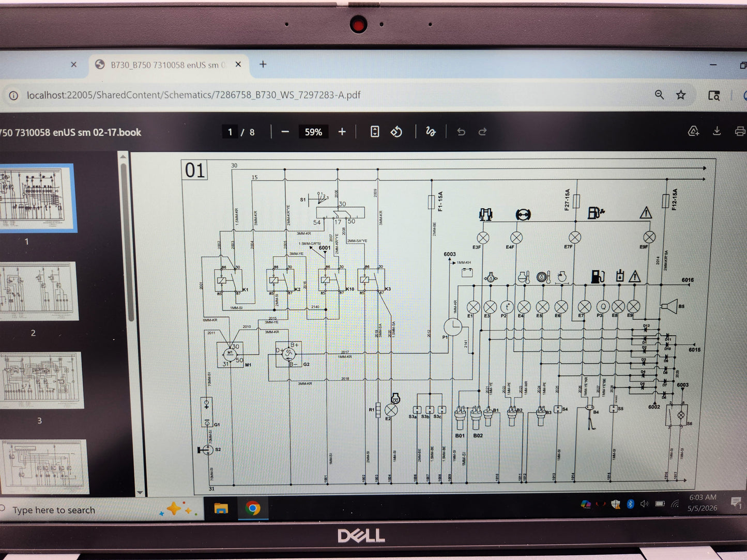Viewport: 747px width, 560px height.
Task: Open page 1 thumbnail
Action: click(x=37, y=198)
